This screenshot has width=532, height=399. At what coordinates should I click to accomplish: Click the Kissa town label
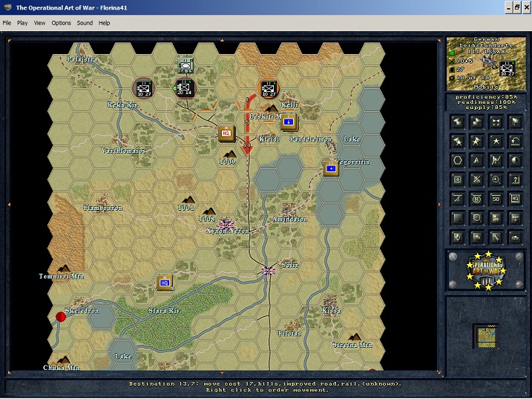point(331,311)
